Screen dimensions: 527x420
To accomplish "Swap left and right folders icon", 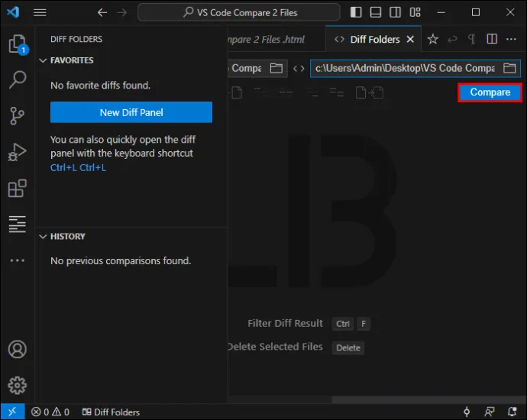I will (299, 69).
